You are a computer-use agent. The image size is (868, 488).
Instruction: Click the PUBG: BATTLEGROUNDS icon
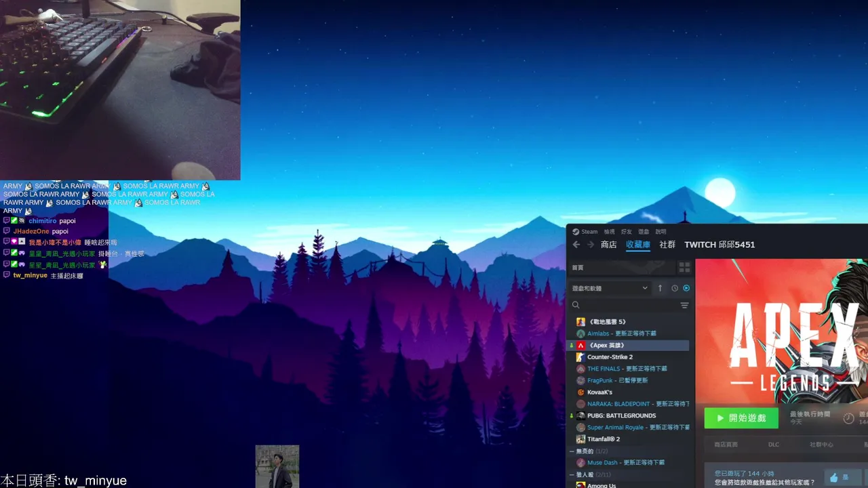tap(580, 415)
